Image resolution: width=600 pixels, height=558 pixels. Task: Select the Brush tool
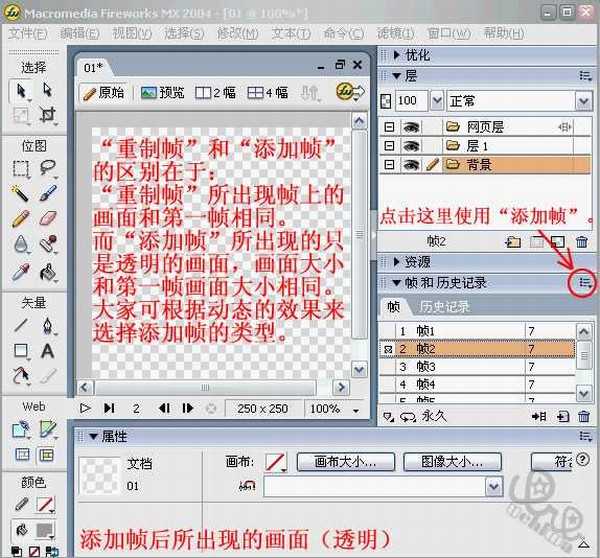click(47, 193)
